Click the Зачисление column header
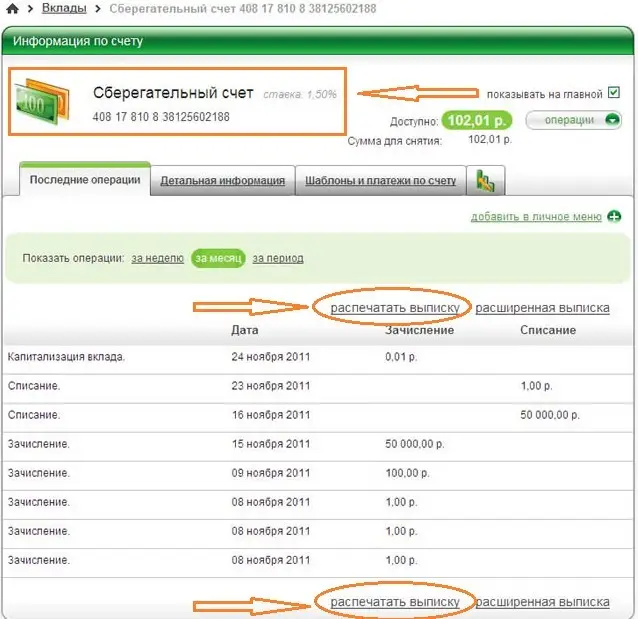This screenshot has height=619, width=638. [420, 330]
